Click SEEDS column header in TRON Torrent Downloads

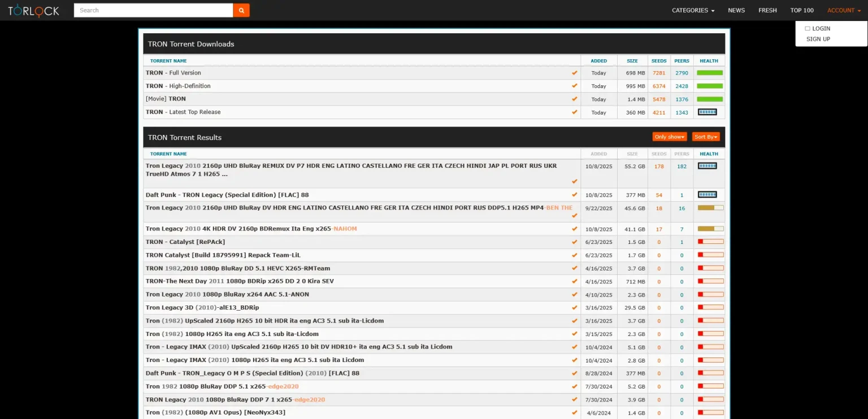[659, 60]
